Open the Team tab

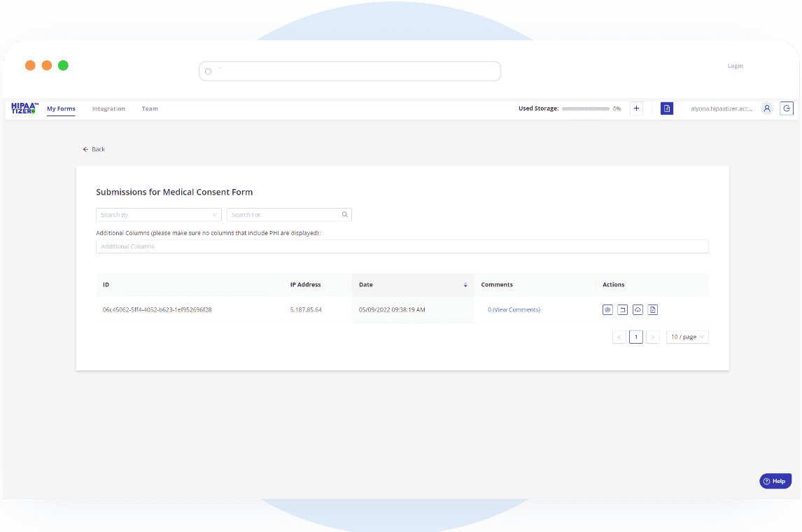coord(150,108)
